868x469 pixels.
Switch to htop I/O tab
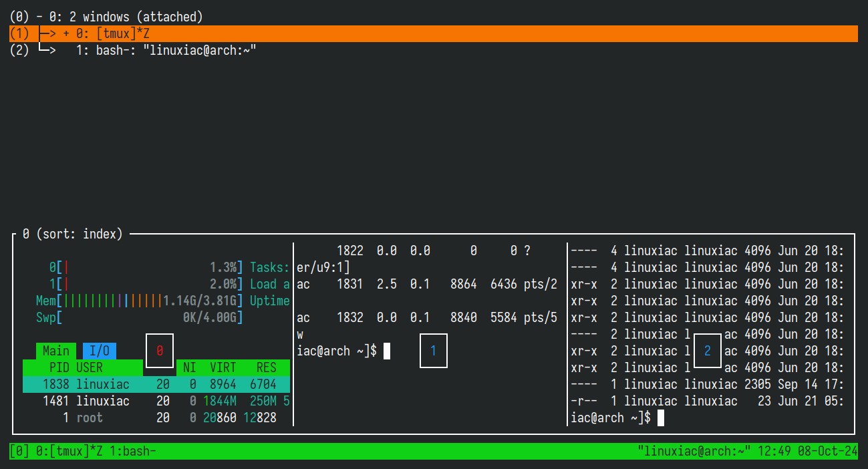coord(100,351)
